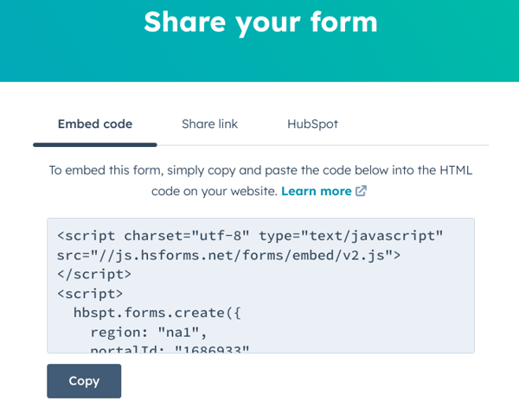Image resolution: width=519 pixels, height=420 pixels.
Task: Click the hbspt.forms.create({ code line
Action: click(157, 313)
